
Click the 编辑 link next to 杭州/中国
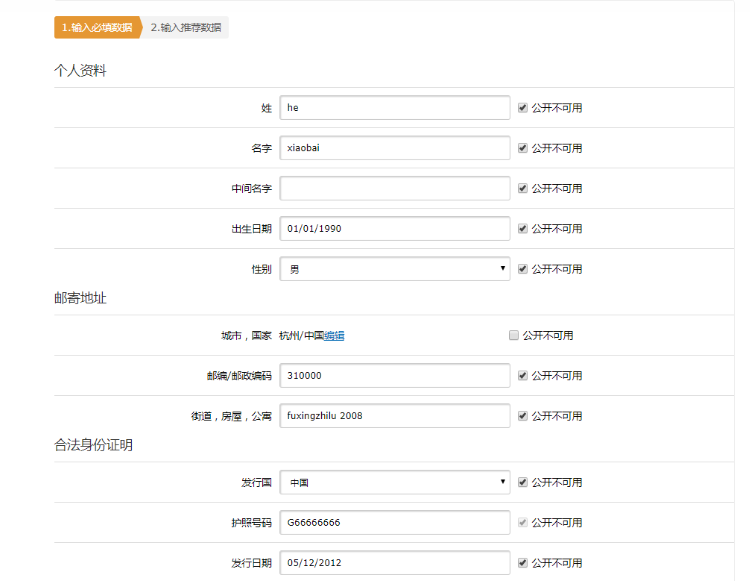(x=334, y=336)
